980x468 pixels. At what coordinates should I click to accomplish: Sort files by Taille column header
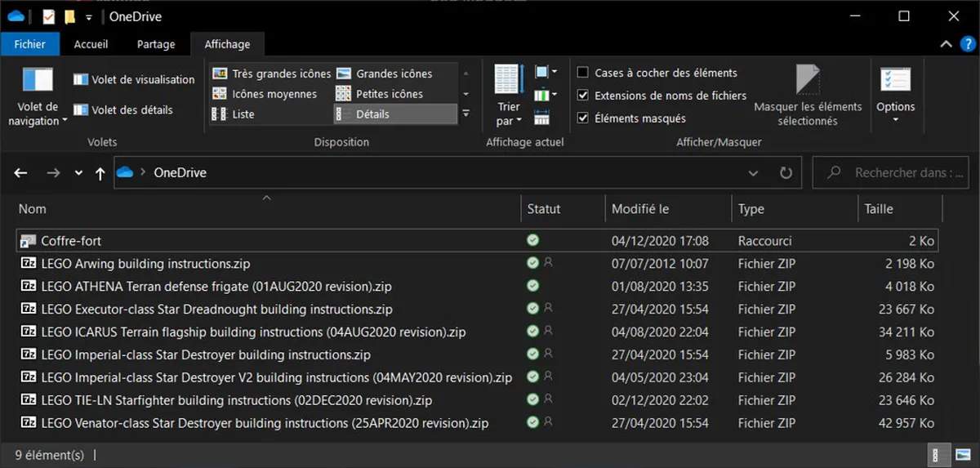tap(879, 209)
